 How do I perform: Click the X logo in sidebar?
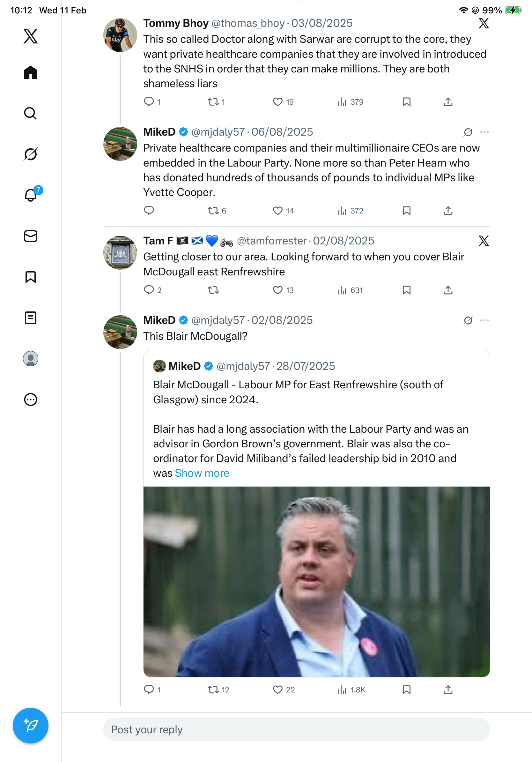coord(31,36)
